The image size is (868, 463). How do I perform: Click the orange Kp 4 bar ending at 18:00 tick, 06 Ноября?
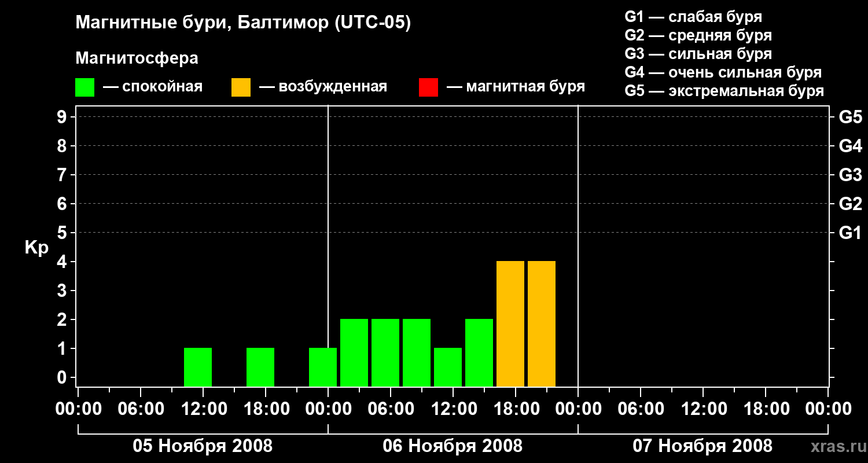click(510, 324)
